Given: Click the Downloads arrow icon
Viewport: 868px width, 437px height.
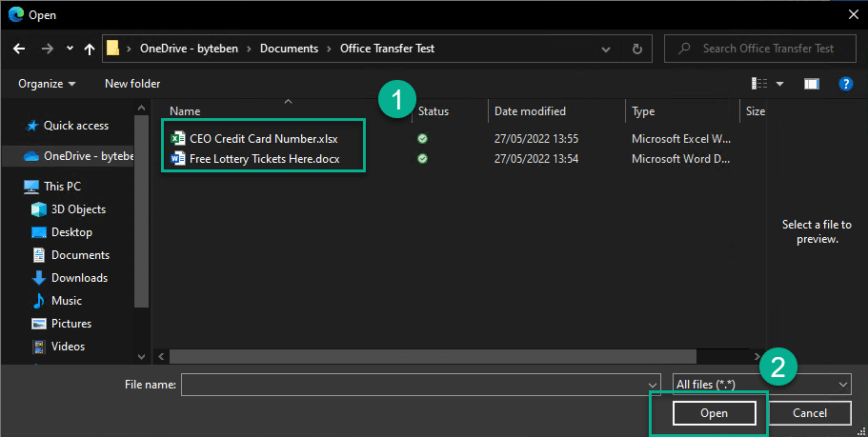Looking at the screenshot, I should (x=39, y=278).
